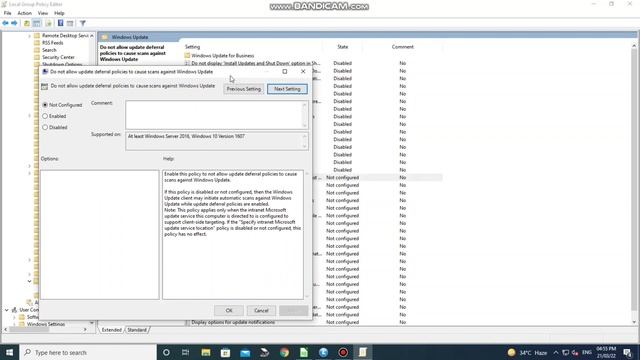Maximize the policy setting dialog
The image size is (640, 360).
[x=284, y=71]
